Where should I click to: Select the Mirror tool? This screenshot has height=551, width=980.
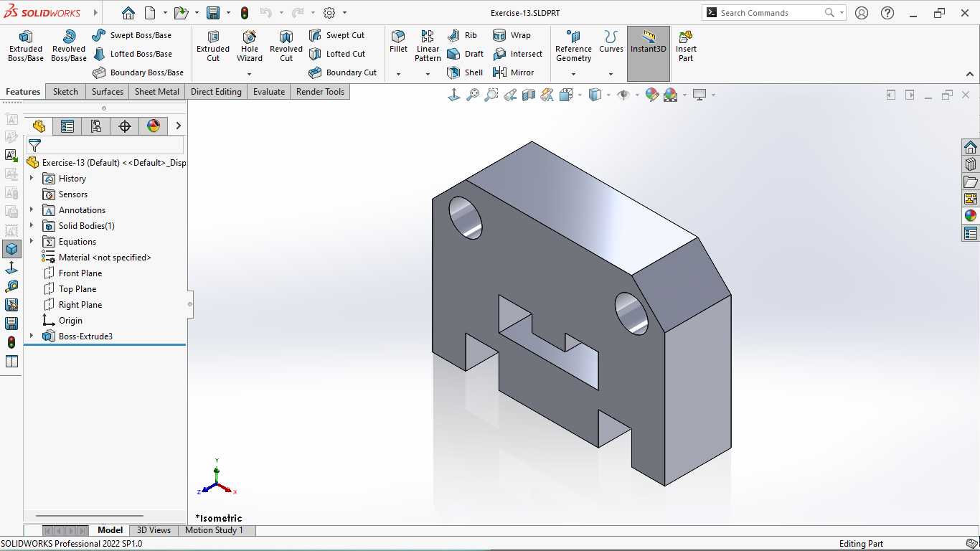click(x=514, y=72)
